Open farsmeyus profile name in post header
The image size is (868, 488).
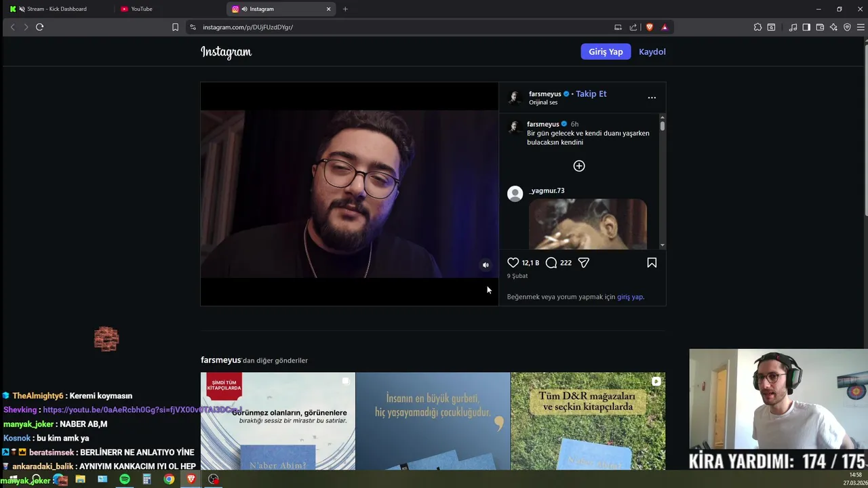[545, 94]
